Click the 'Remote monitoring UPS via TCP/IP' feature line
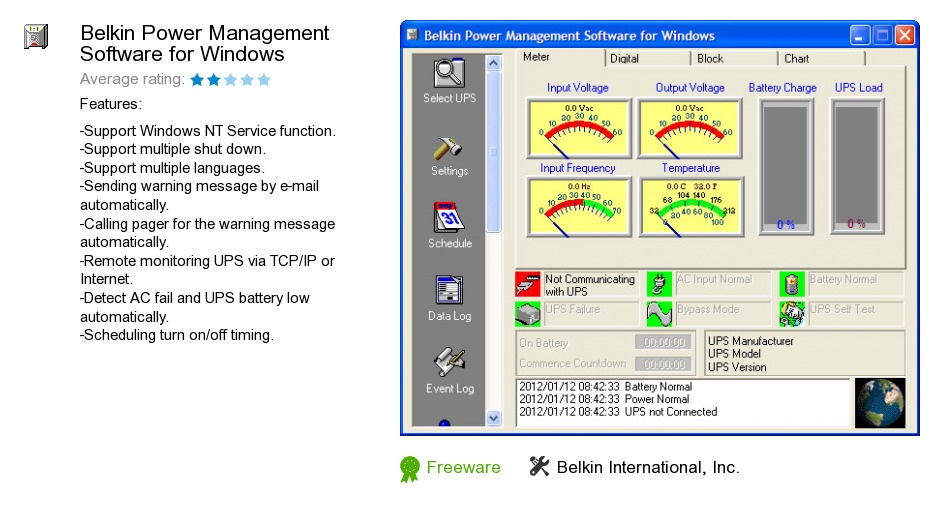Image resolution: width=940 pixels, height=513 pixels. [207, 270]
